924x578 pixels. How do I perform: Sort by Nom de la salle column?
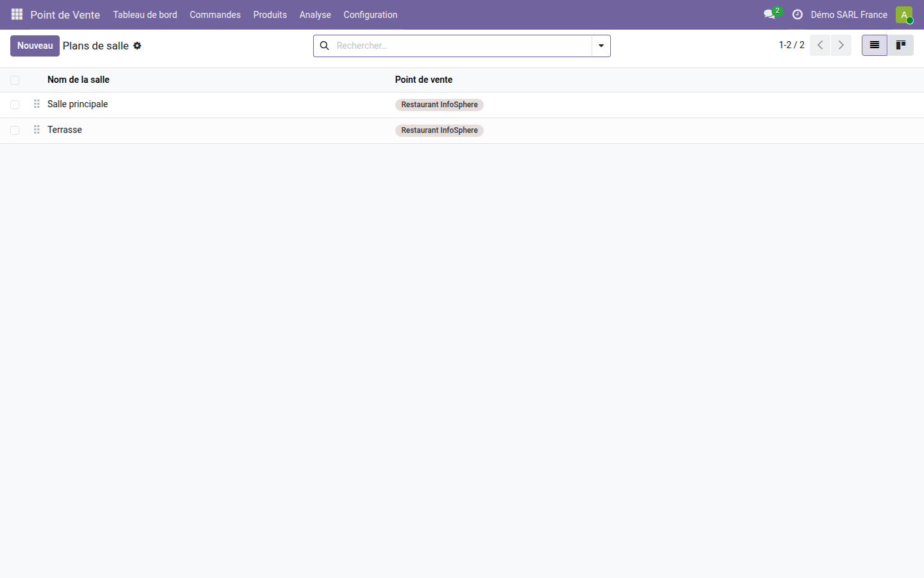point(78,80)
